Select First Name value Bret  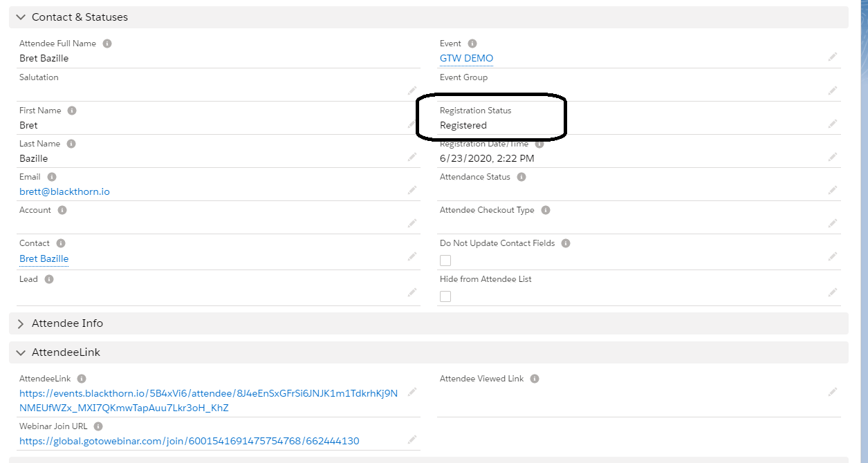coord(28,126)
